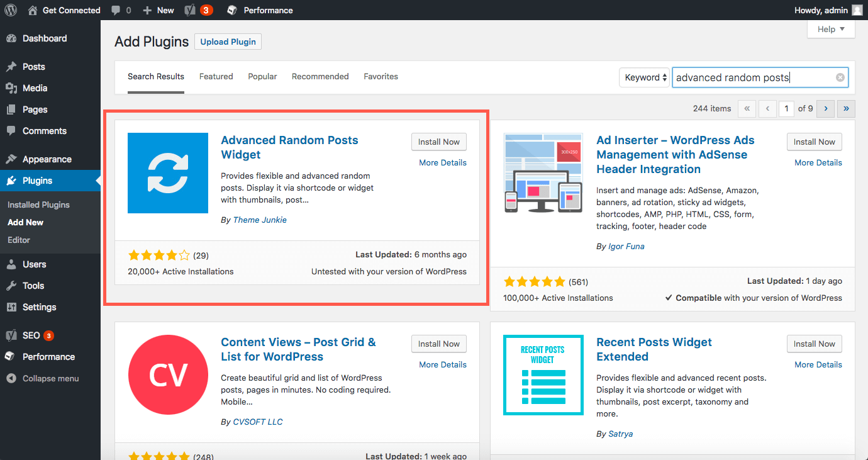Open author link Theme Junkie
This screenshot has width=868, height=460.
[x=260, y=220]
